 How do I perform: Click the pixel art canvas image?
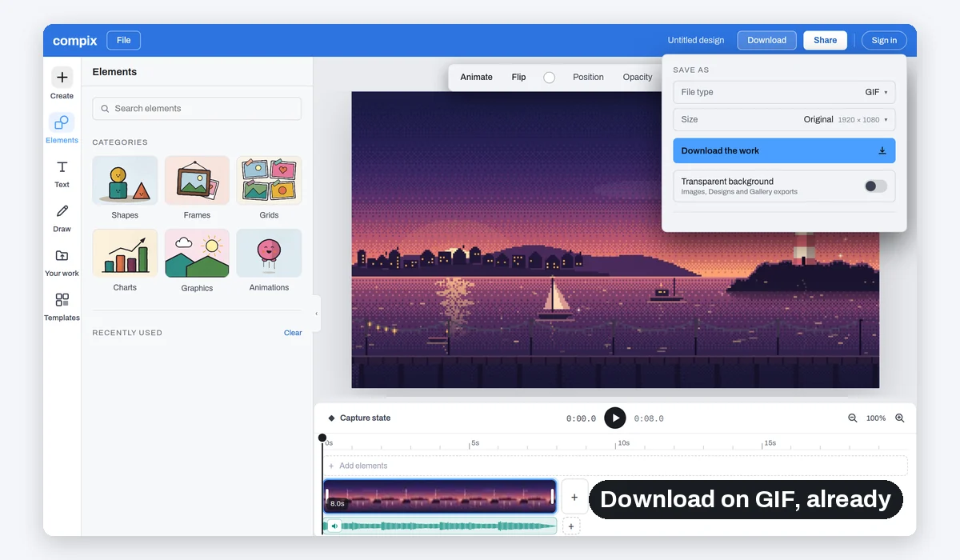coord(615,239)
